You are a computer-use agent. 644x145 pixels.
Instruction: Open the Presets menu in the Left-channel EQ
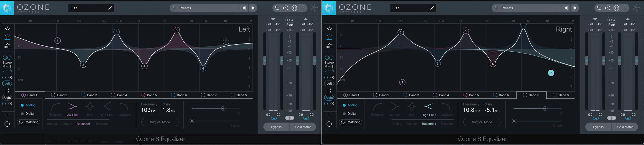coord(204,8)
